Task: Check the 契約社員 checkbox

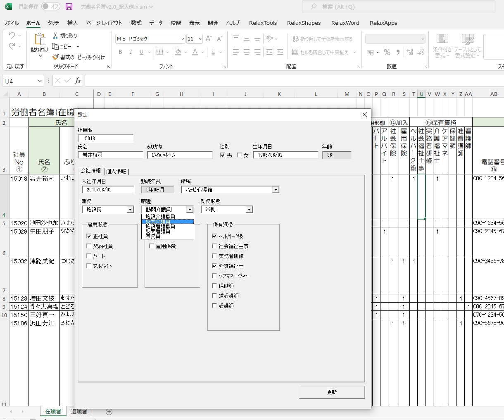Action: click(89, 246)
